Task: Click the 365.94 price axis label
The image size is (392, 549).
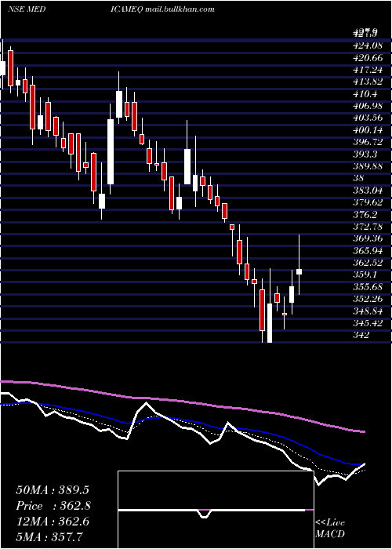Action: (368, 251)
